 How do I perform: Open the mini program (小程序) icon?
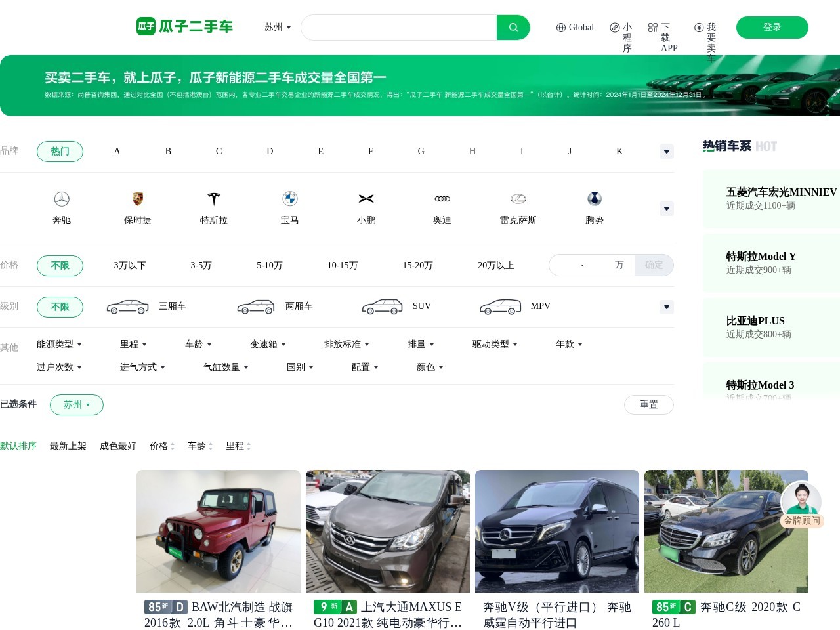click(x=615, y=28)
